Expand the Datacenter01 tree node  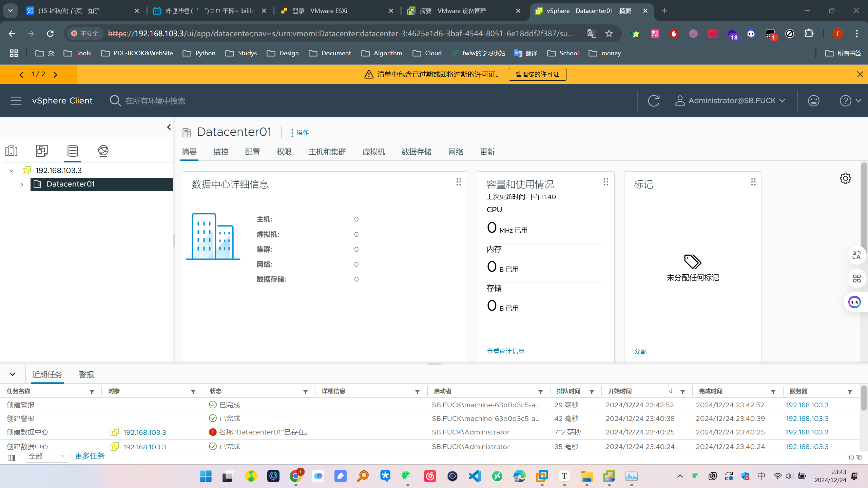(22, 184)
